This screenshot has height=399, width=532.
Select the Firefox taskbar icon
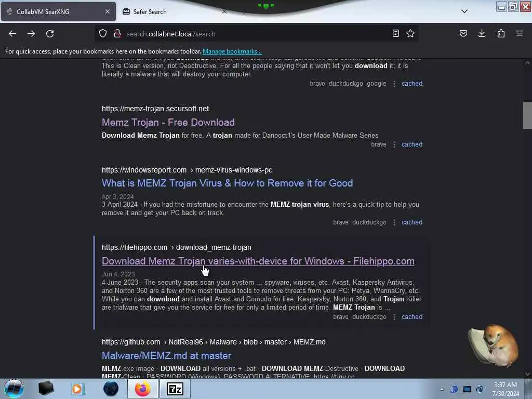point(143,389)
